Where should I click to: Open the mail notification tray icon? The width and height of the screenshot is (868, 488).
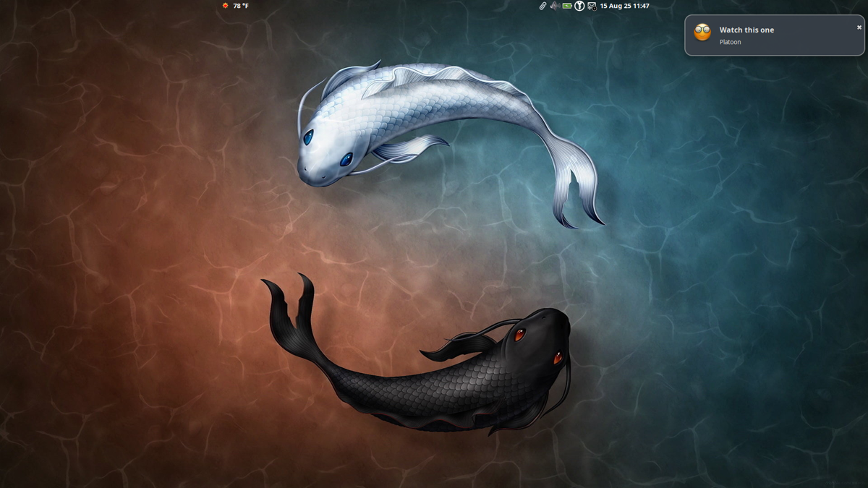tap(592, 6)
